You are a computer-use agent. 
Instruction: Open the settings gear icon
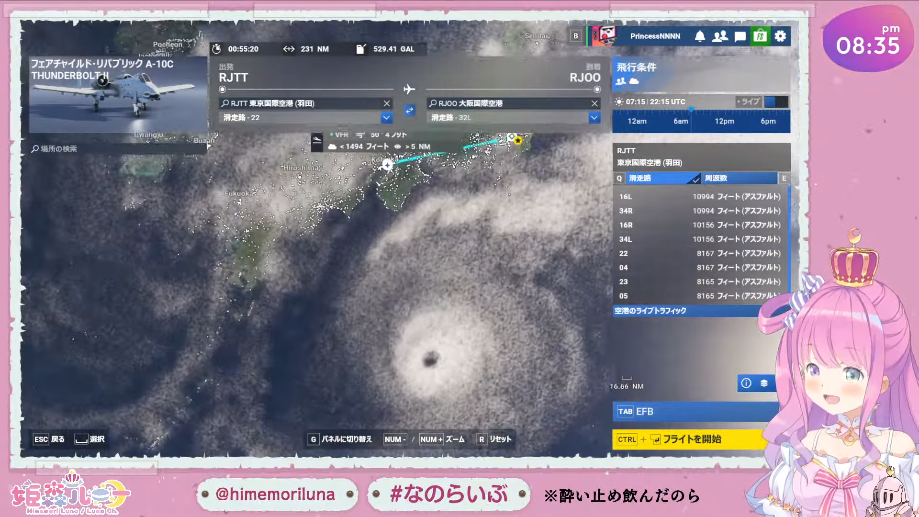pos(780,36)
